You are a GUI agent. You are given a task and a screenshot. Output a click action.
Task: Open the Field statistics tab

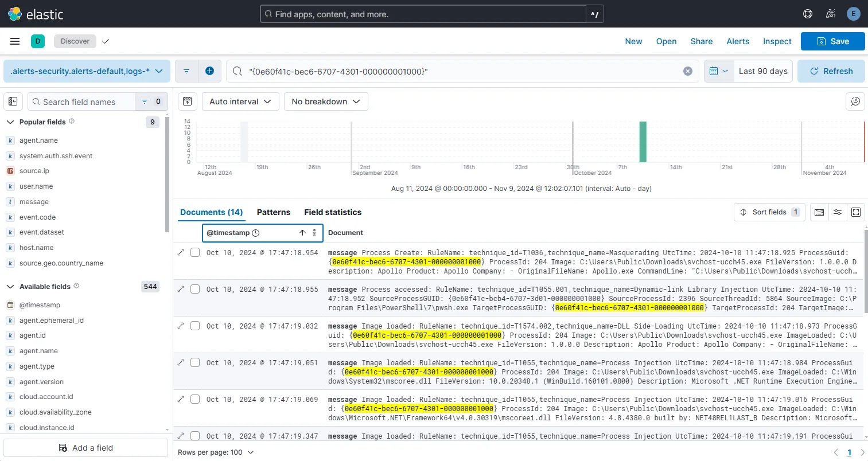tap(333, 212)
